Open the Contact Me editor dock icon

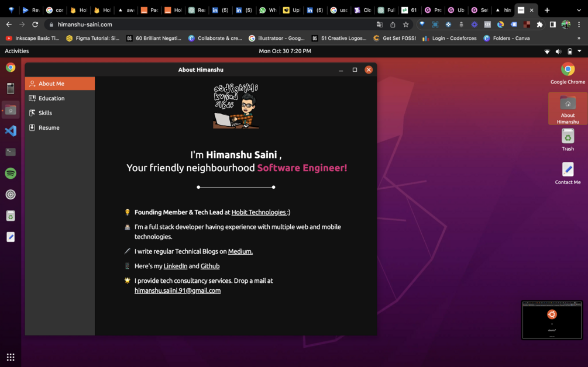coord(11,237)
